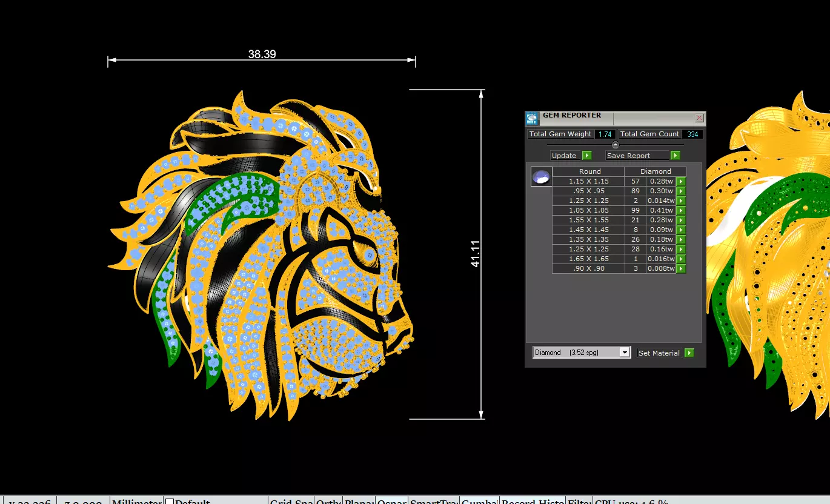Click the count cell showing 57
Viewport: 830px width, 504px height.
pos(636,181)
